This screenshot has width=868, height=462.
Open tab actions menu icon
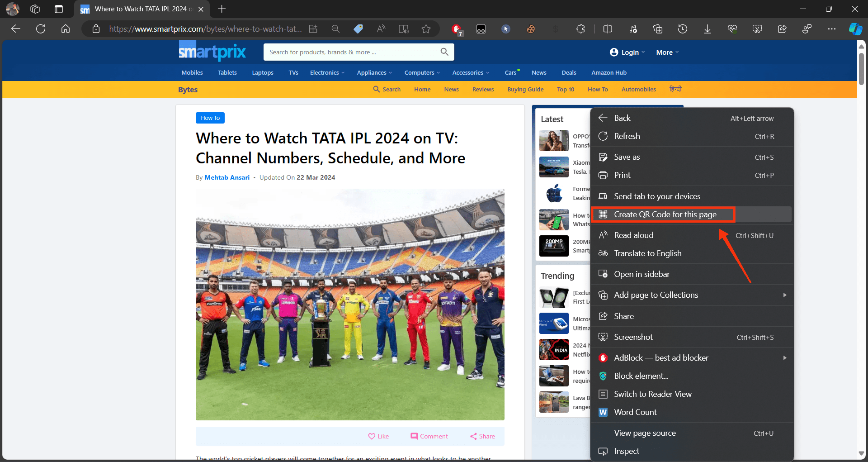click(x=59, y=9)
